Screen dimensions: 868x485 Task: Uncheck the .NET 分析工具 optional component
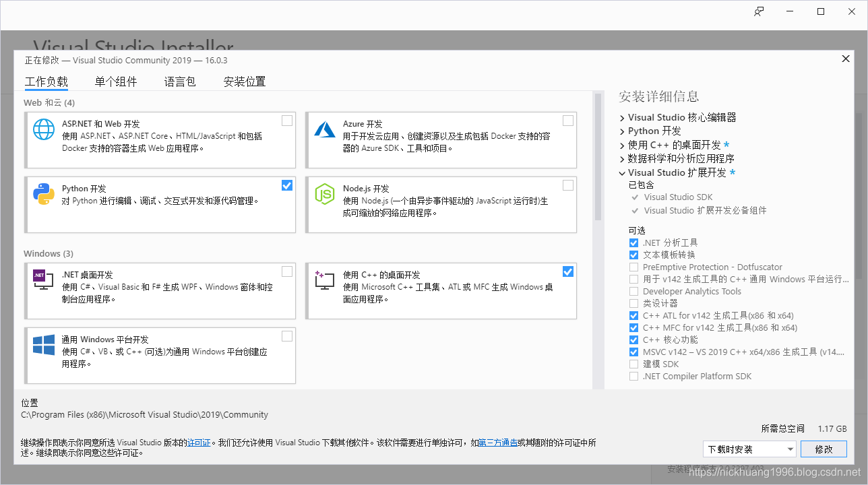tap(633, 243)
